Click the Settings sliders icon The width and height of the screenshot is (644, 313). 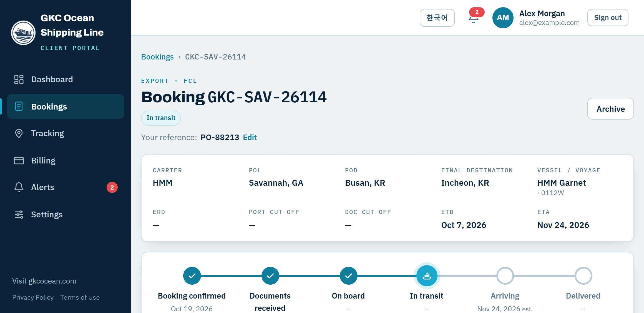click(x=19, y=215)
